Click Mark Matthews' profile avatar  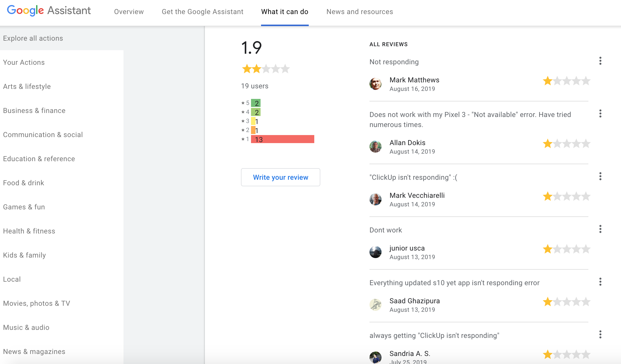376,84
